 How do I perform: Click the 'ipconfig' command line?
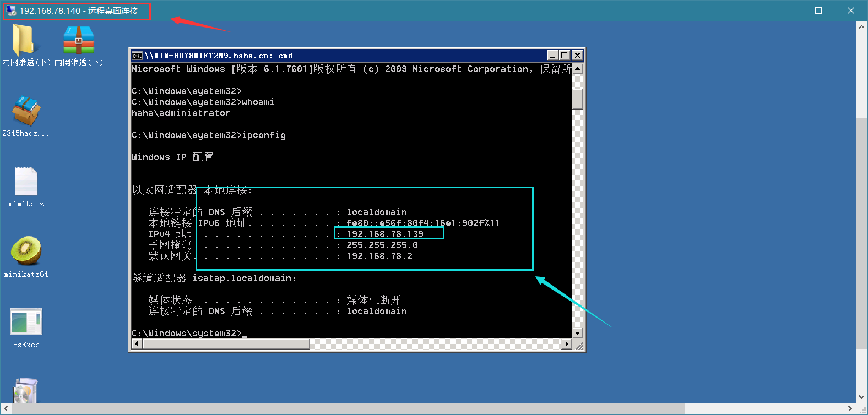pyautogui.click(x=209, y=135)
